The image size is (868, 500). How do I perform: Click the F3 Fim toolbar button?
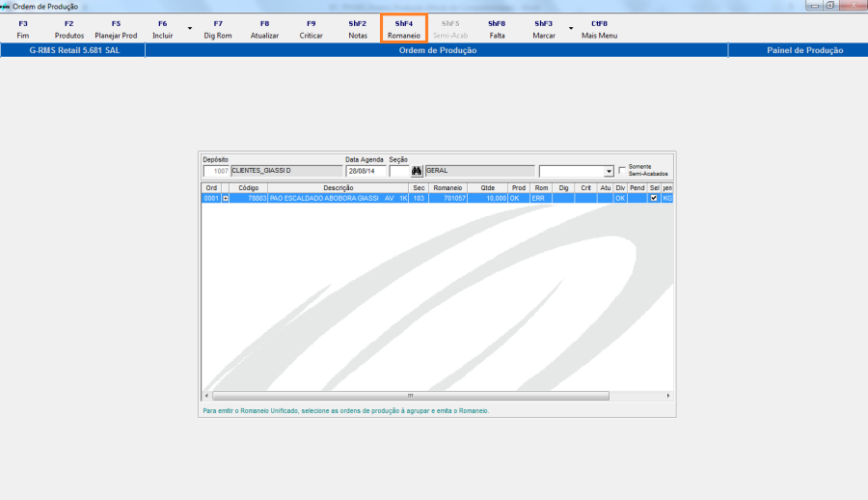(23, 29)
